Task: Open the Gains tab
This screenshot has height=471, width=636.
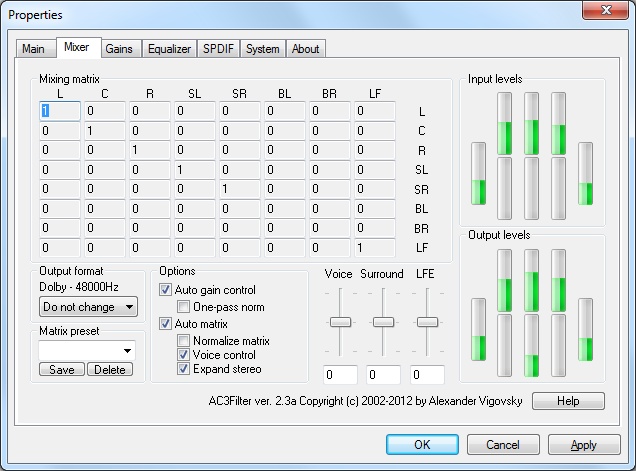Action: 121,49
